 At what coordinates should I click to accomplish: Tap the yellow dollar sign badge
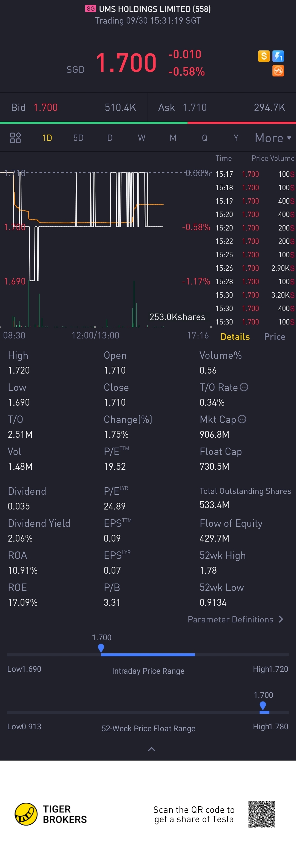pos(264,56)
